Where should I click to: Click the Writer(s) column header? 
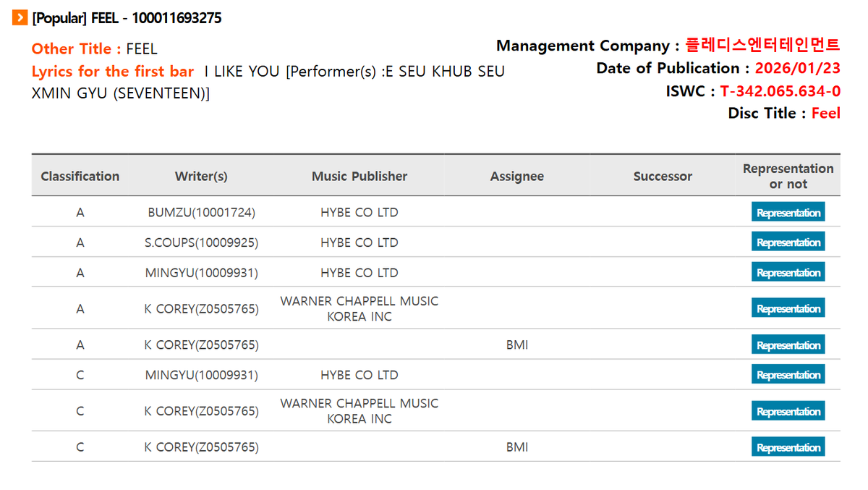coord(201,176)
